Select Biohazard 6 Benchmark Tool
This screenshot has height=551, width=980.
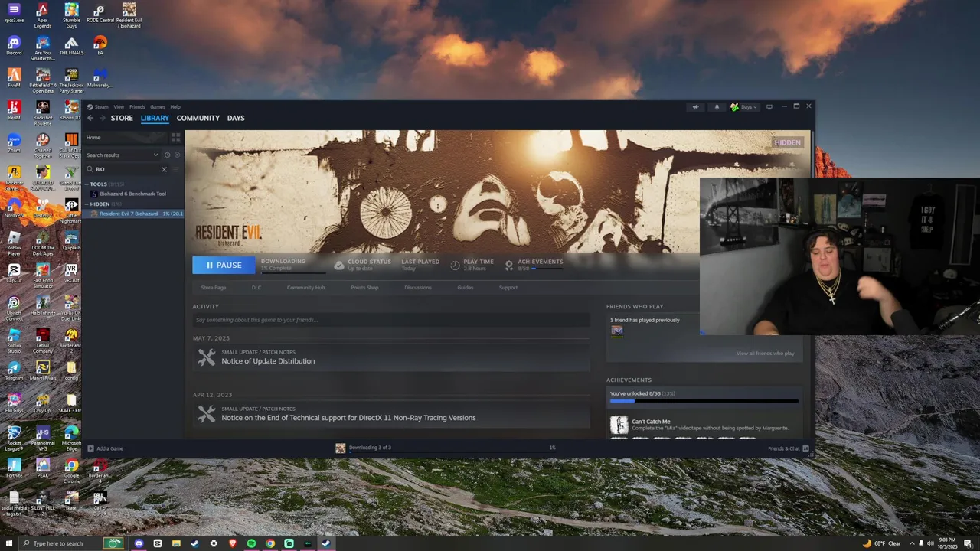[x=132, y=194]
